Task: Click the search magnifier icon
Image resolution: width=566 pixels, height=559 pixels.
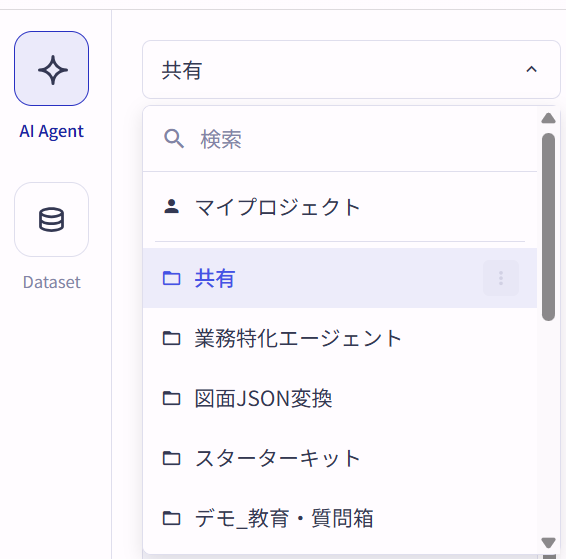Action: pos(174,139)
